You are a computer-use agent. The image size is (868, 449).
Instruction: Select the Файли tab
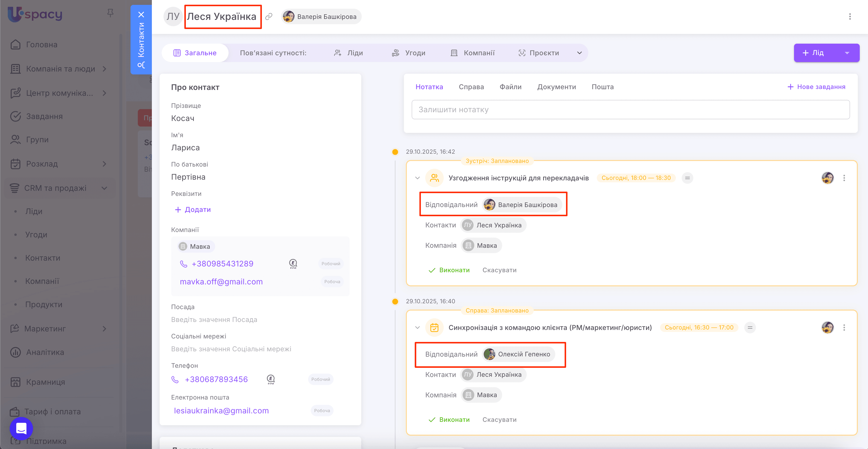tap(510, 87)
